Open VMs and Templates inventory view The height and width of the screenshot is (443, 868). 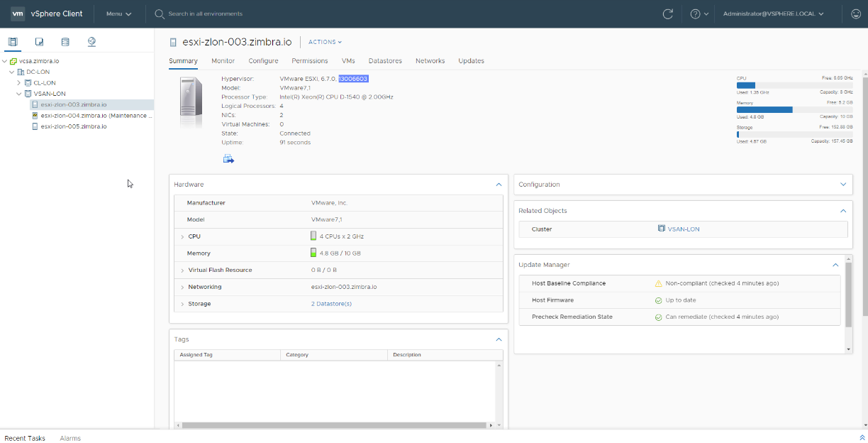(x=40, y=42)
